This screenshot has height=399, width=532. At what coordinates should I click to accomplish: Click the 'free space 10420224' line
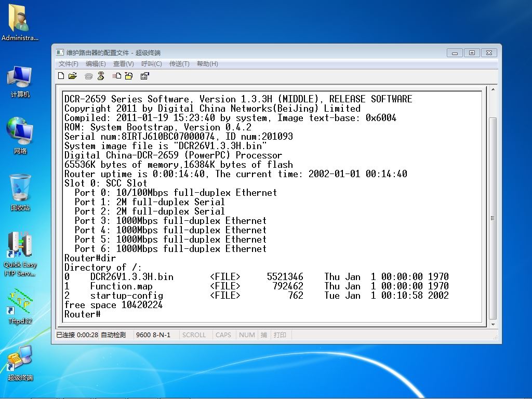pyautogui.click(x=113, y=305)
